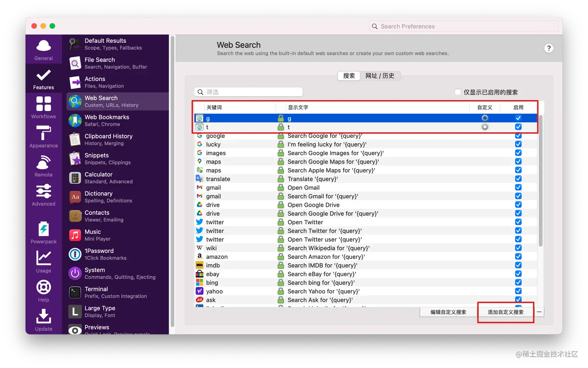This screenshot has height=368, width=588.
Task: Select the 'Open Google Drive' row
Action: (366, 205)
